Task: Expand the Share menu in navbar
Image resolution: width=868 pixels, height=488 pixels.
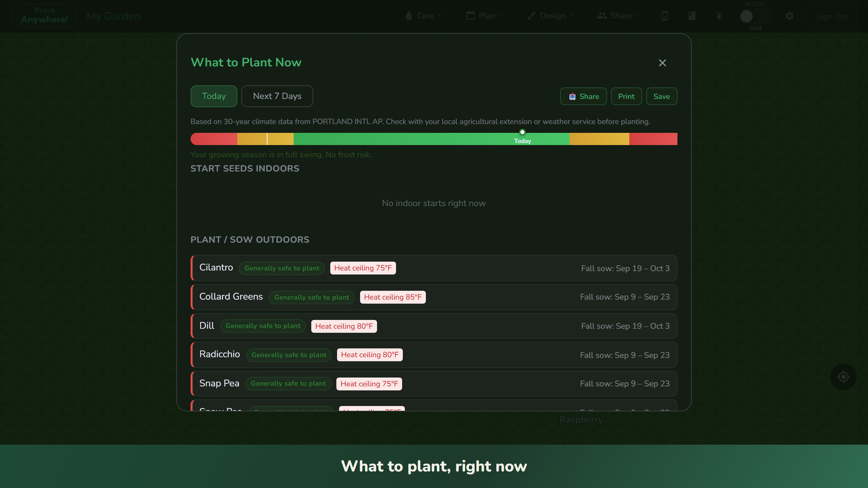Action: (x=619, y=16)
